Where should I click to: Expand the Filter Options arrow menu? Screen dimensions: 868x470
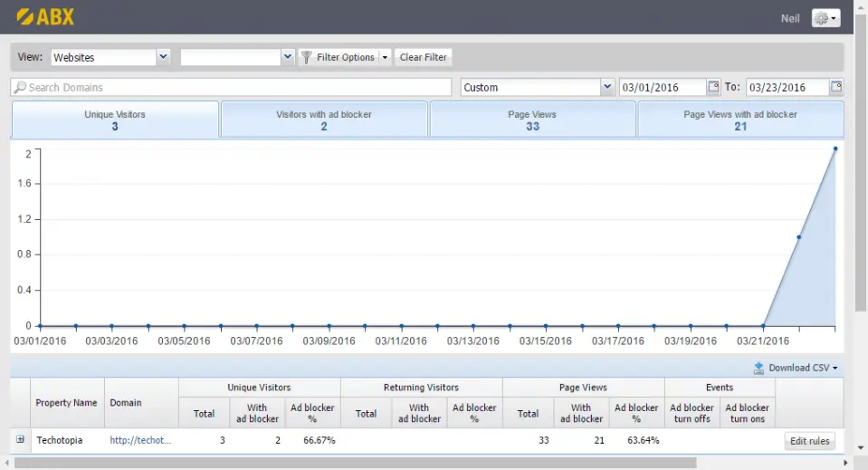point(385,57)
